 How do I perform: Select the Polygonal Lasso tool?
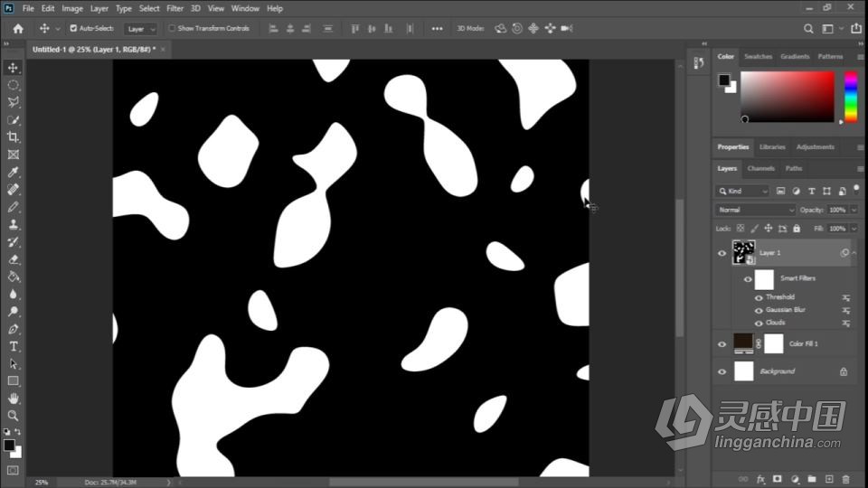pos(13,102)
